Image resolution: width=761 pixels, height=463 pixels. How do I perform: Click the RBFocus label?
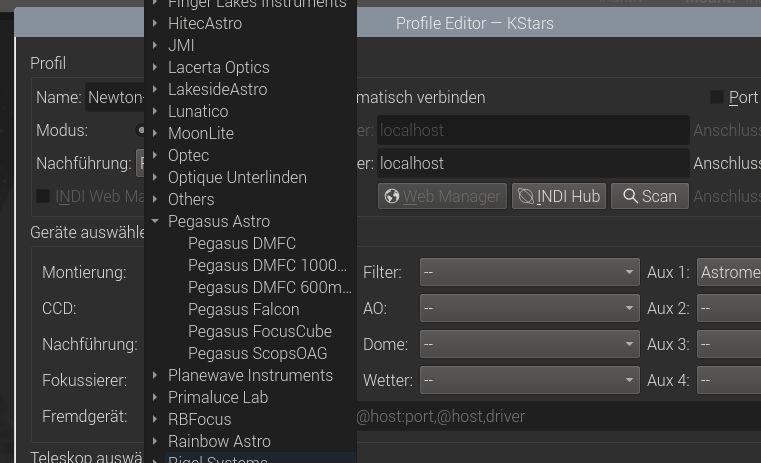[x=199, y=419]
